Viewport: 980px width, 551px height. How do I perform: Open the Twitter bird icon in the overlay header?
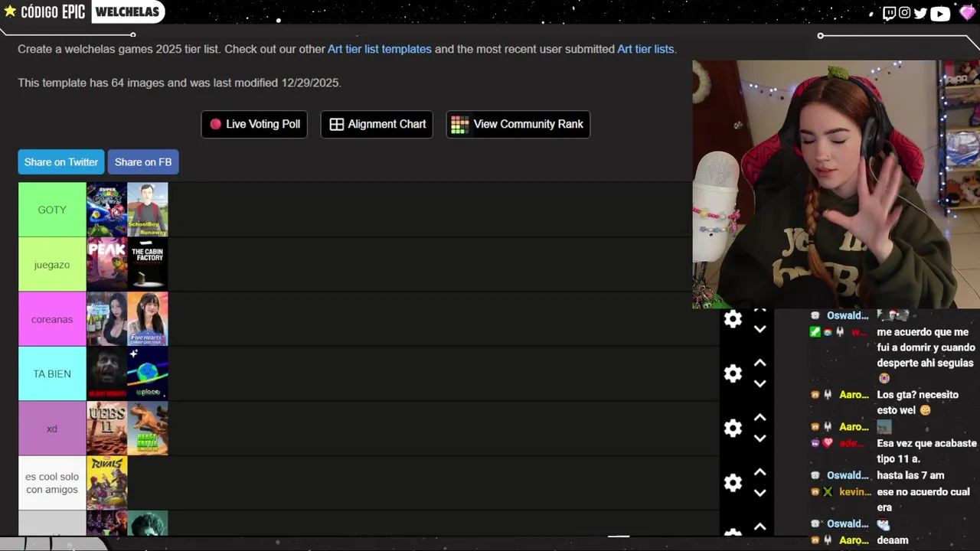point(920,13)
